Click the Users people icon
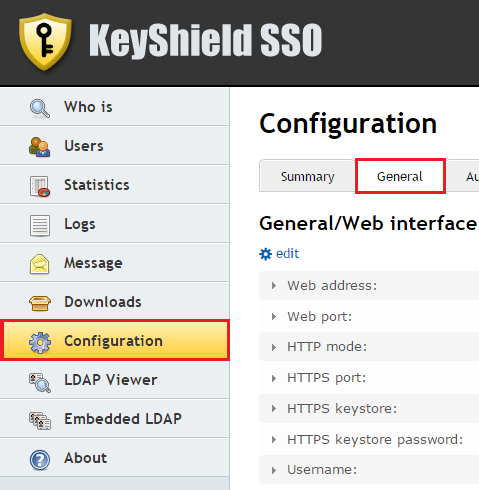This screenshot has width=479, height=490. [40, 147]
